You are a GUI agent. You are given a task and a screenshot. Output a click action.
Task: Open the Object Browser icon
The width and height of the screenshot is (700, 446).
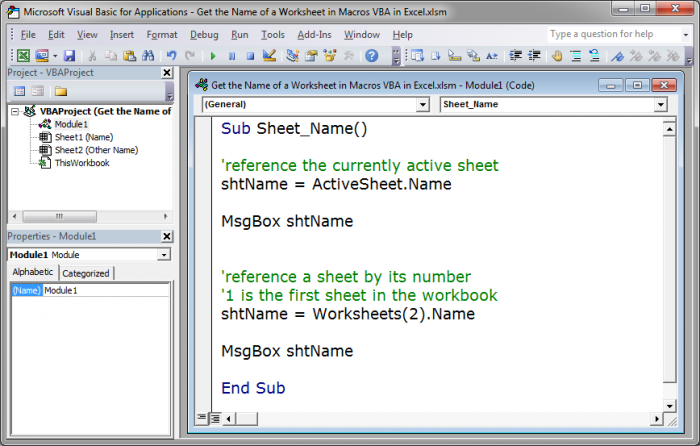[330, 56]
